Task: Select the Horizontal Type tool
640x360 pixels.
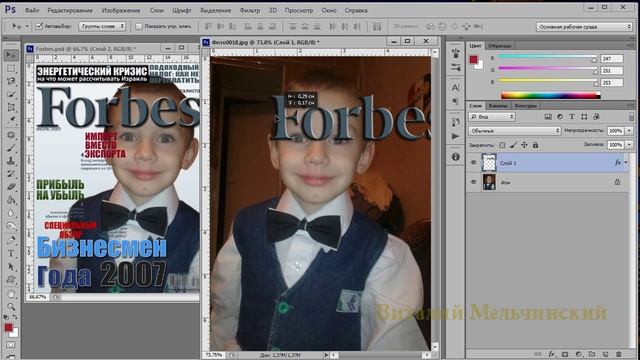Action: tap(11, 253)
